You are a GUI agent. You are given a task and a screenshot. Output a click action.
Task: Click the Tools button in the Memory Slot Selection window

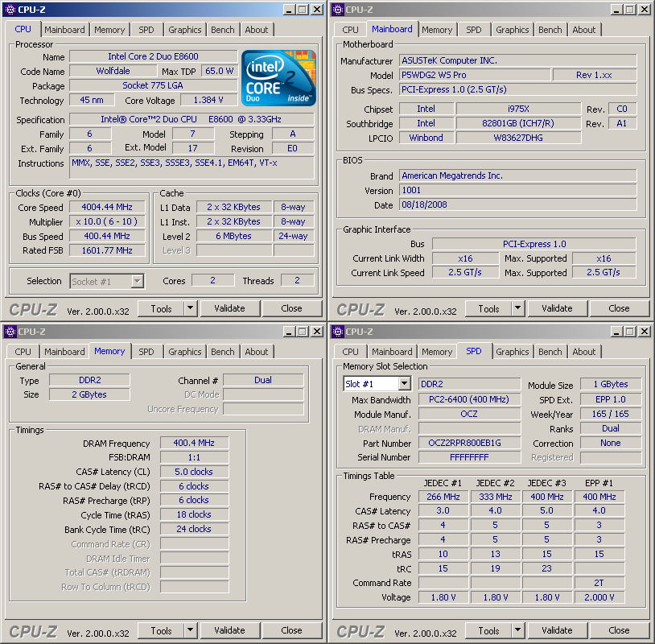click(488, 630)
